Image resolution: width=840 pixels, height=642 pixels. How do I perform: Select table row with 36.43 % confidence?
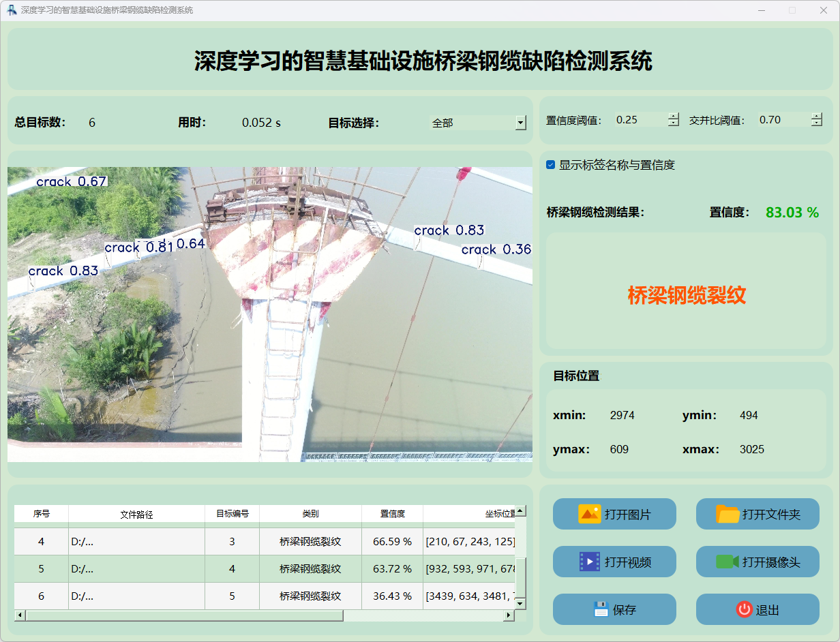(x=392, y=596)
